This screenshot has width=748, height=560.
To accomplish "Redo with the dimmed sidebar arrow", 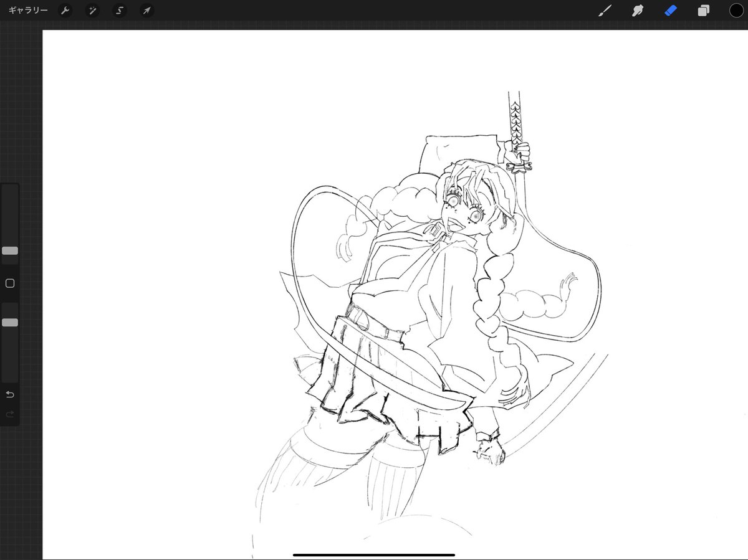I will coord(10,414).
